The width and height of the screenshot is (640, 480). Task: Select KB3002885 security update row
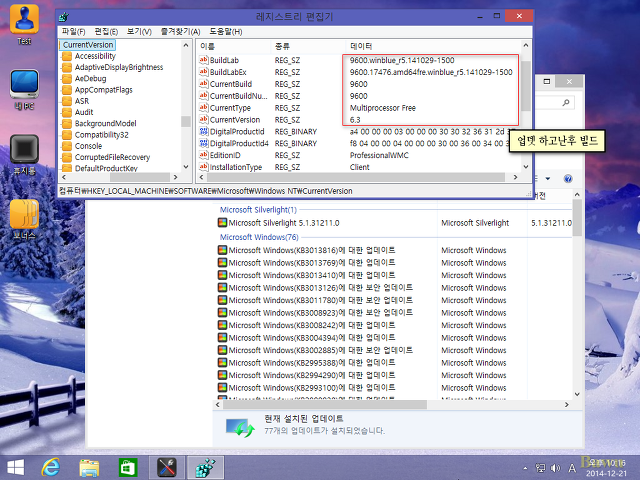coord(394,350)
